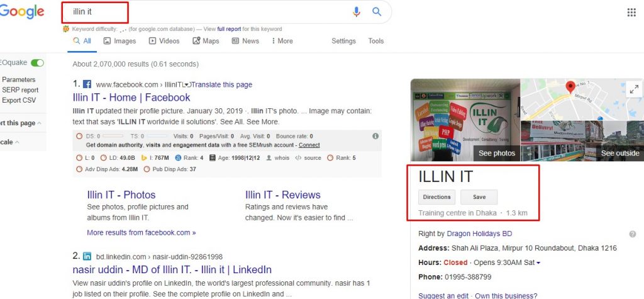Screen dimensions: 644x299
Task: Click the help question mark icon beside Dragon Holidays
Action: [632, 234]
